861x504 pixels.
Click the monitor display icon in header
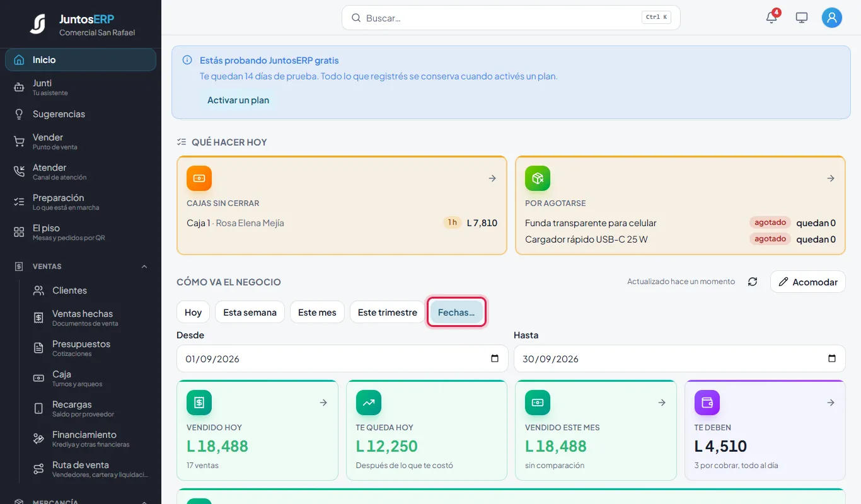802,18
